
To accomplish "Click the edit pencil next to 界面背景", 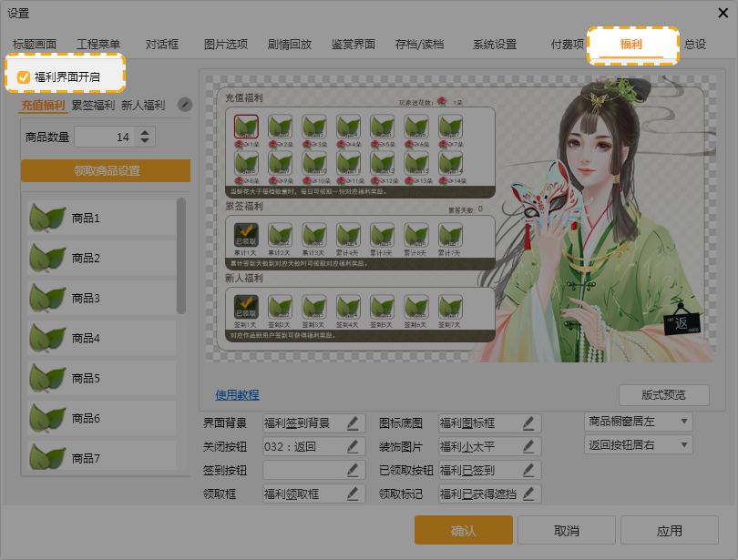I will [x=352, y=423].
